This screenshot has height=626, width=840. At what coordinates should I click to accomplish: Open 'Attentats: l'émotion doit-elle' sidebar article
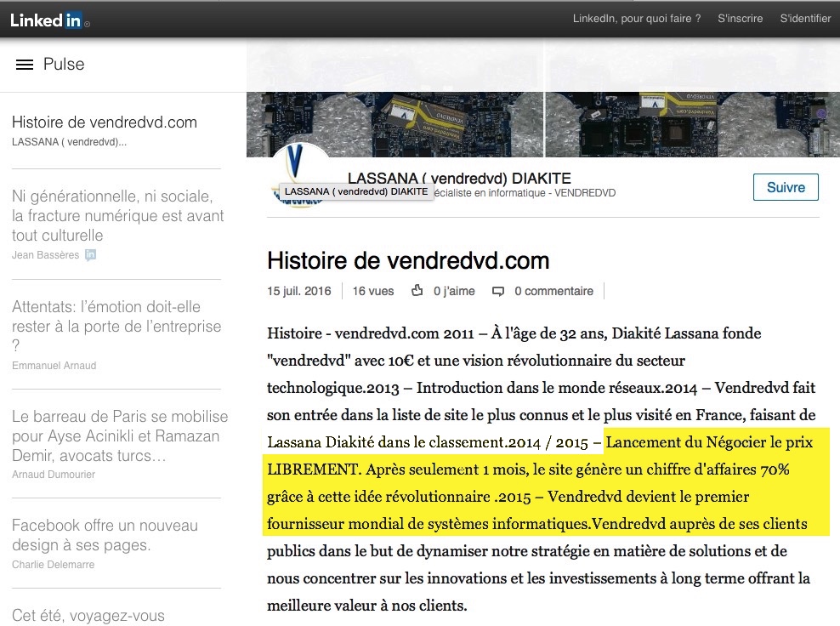[116, 326]
